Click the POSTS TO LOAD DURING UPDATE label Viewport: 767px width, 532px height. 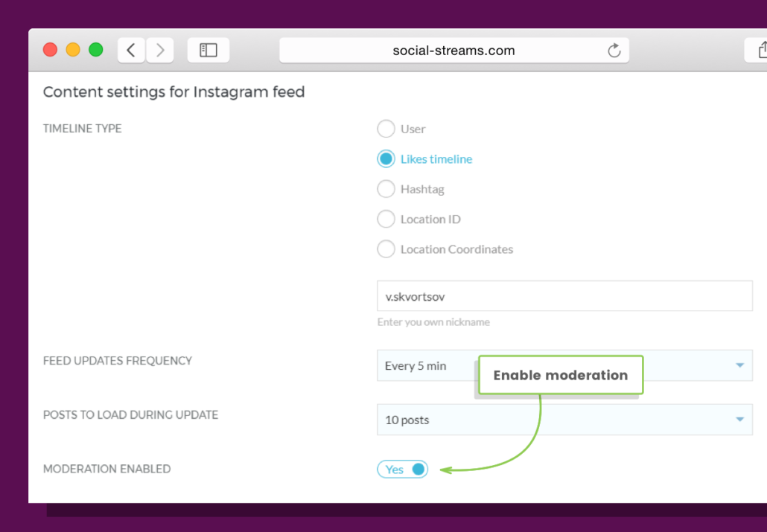[x=130, y=415]
